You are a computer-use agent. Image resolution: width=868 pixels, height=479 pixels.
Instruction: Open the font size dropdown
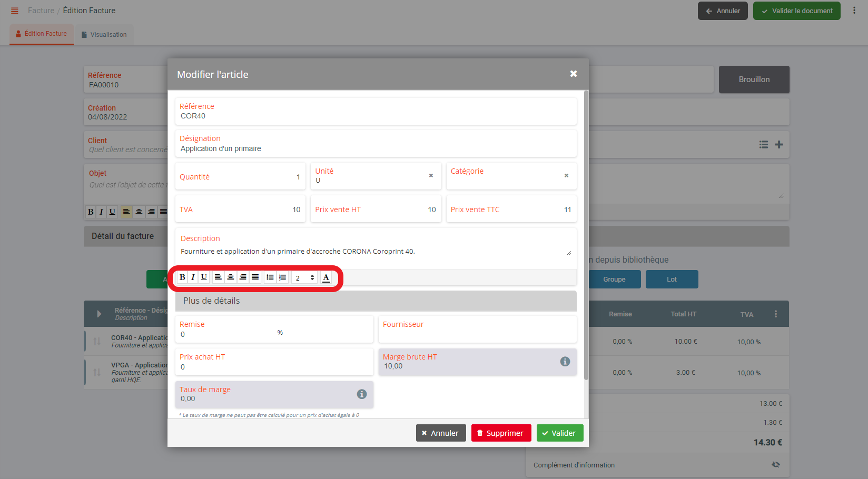tap(304, 277)
